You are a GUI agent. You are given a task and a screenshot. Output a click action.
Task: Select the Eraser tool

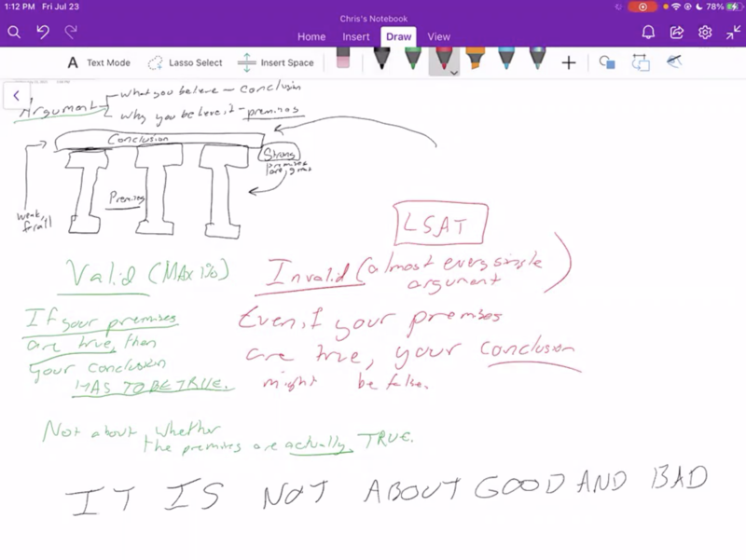(x=342, y=61)
